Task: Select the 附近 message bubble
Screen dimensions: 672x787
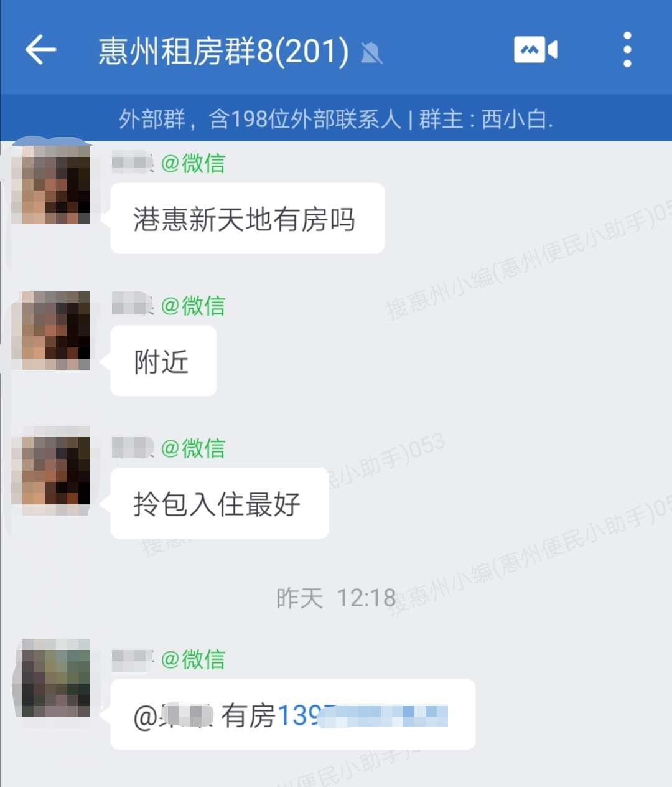Action: pyautogui.click(x=163, y=361)
